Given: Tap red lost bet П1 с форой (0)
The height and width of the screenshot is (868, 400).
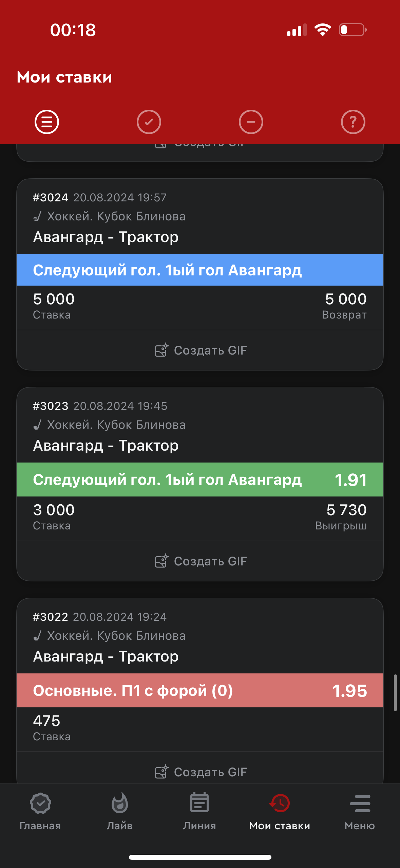Looking at the screenshot, I should pyautogui.click(x=200, y=691).
